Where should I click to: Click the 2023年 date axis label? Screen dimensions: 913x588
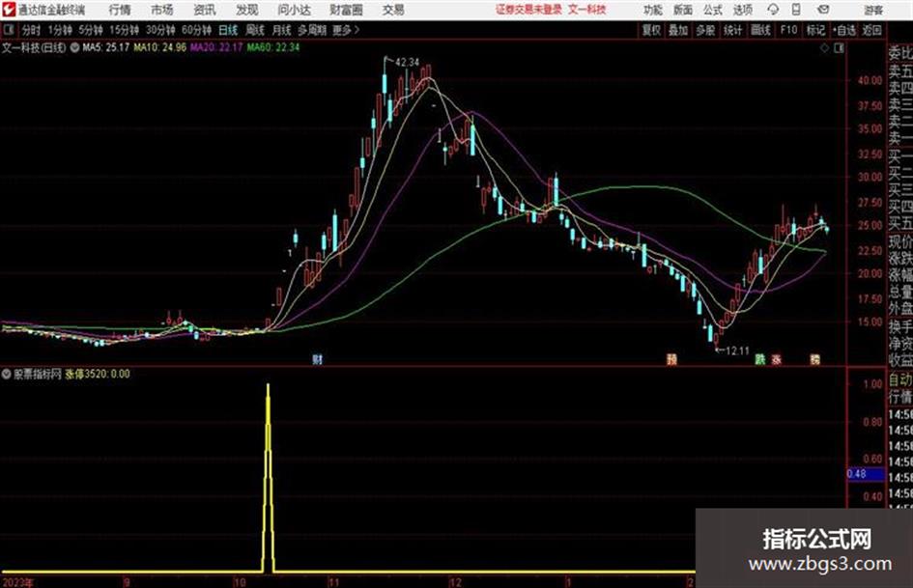pyautogui.click(x=18, y=582)
